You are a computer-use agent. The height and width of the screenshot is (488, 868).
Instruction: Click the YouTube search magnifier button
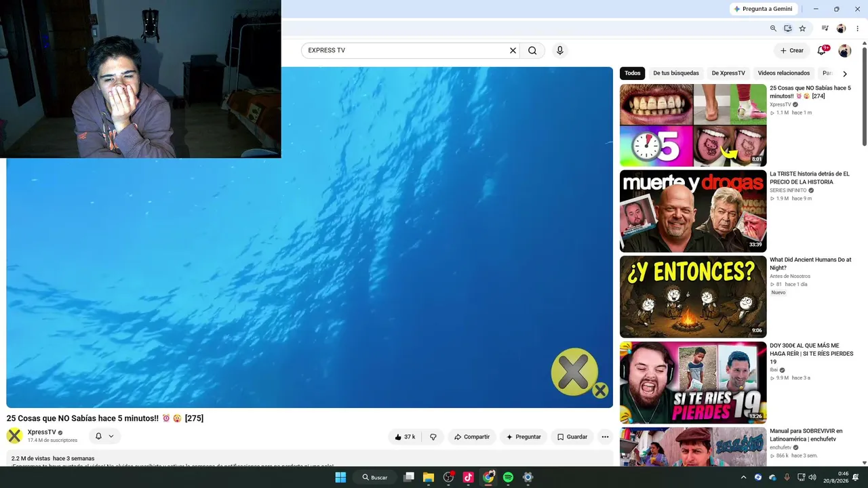pos(532,50)
